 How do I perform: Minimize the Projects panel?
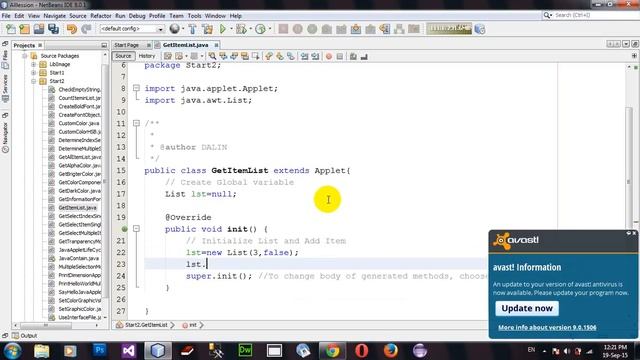coord(104,45)
